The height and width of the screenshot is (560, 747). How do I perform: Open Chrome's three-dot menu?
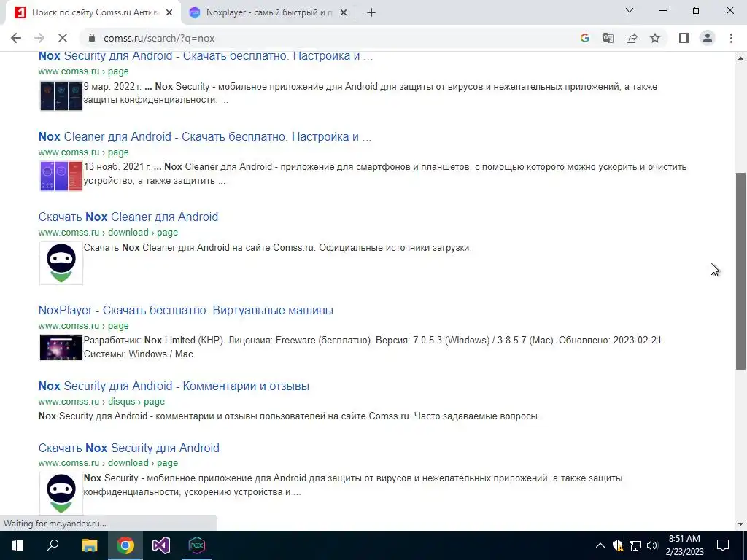click(x=731, y=38)
